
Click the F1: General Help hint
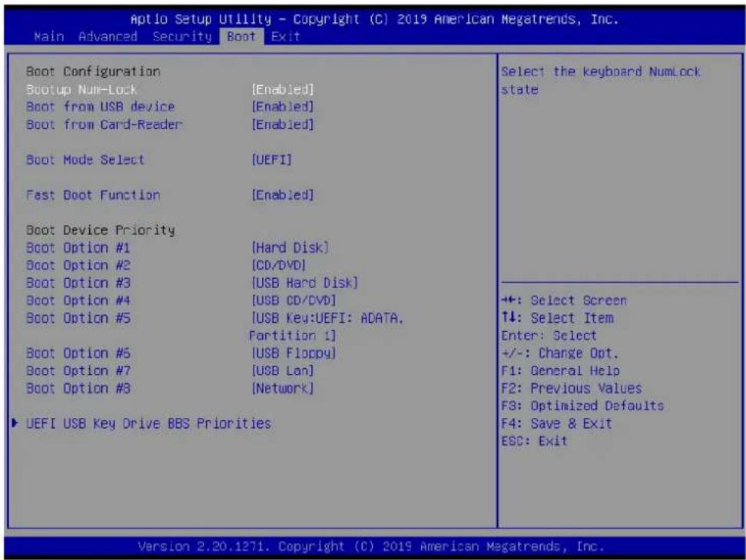pyautogui.click(x=560, y=370)
